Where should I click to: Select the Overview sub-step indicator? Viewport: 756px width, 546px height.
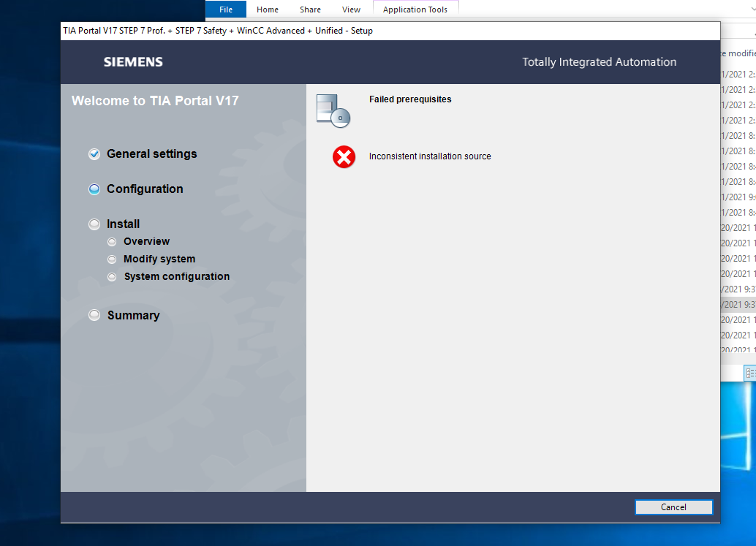[112, 241]
